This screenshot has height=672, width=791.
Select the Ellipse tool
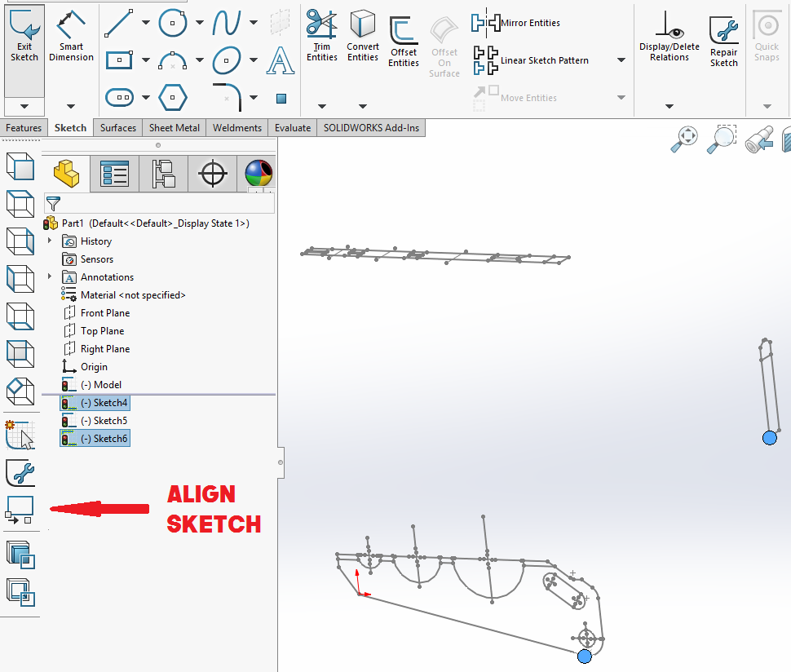(x=227, y=60)
